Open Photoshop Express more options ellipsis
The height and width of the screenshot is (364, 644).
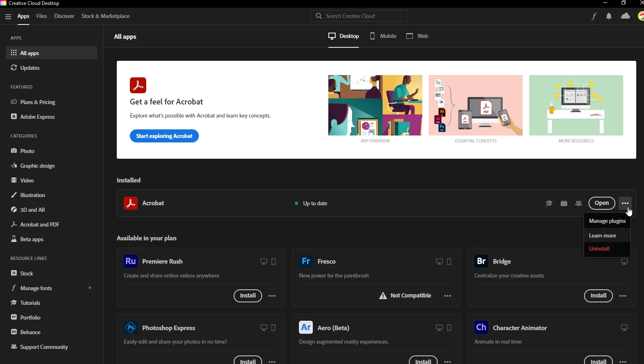(272, 362)
